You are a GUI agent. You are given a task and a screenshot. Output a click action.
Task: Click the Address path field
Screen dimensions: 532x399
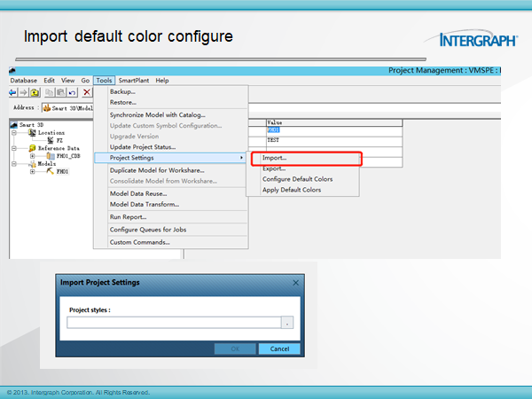[x=67, y=108]
